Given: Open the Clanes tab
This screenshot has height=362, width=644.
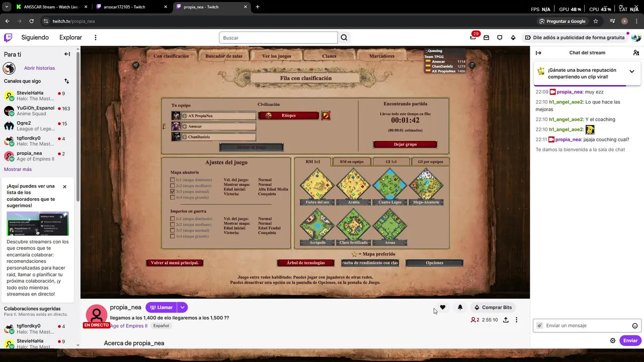Looking at the screenshot, I should point(329,56).
